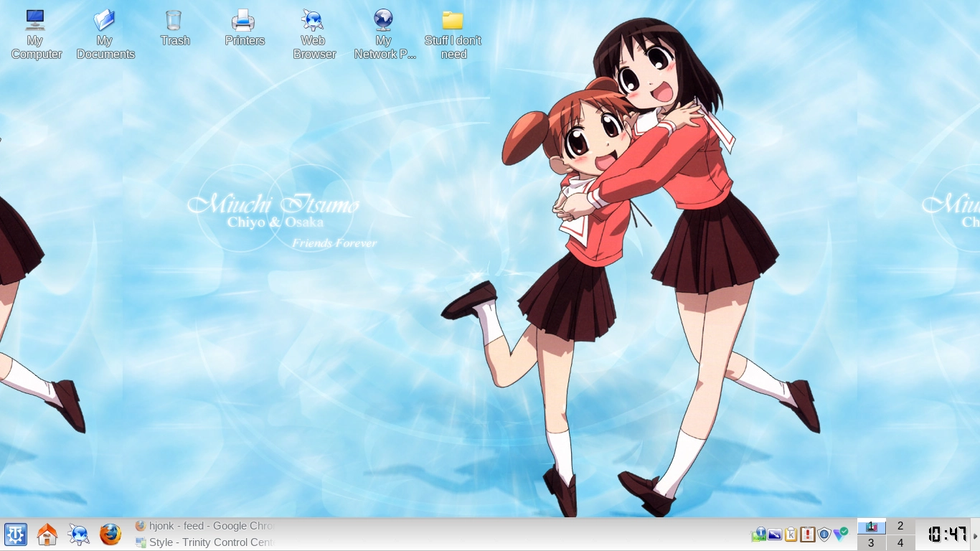
Task: Select the Trash desktop icon
Action: point(174,28)
